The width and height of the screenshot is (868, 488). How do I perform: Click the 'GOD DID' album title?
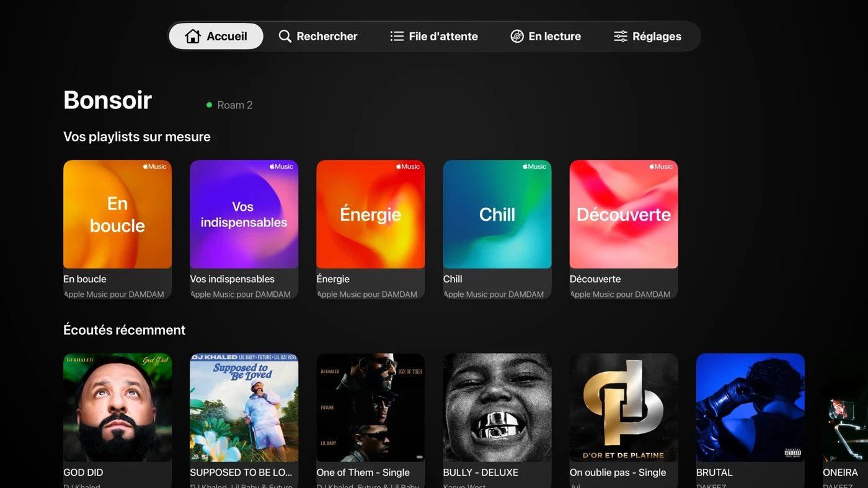click(x=83, y=473)
